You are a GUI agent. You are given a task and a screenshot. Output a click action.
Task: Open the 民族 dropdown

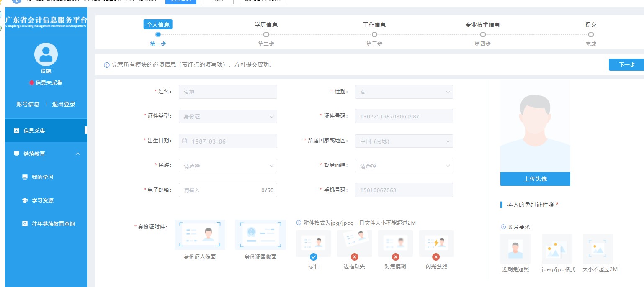click(228, 165)
